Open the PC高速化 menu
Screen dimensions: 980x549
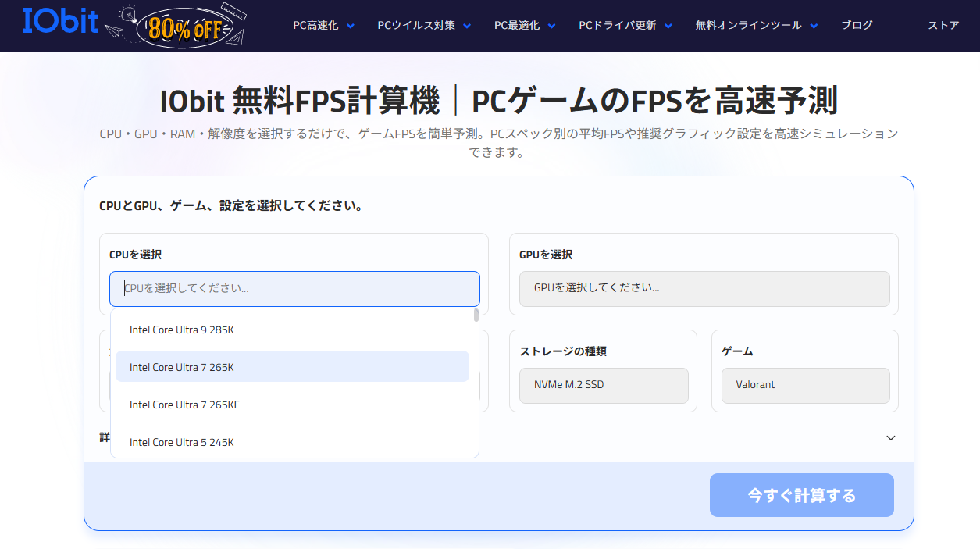coord(315,25)
